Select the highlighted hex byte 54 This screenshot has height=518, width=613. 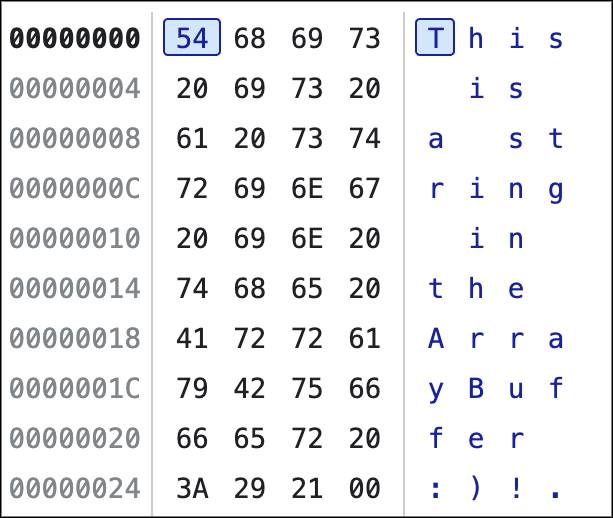pyautogui.click(x=192, y=39)
